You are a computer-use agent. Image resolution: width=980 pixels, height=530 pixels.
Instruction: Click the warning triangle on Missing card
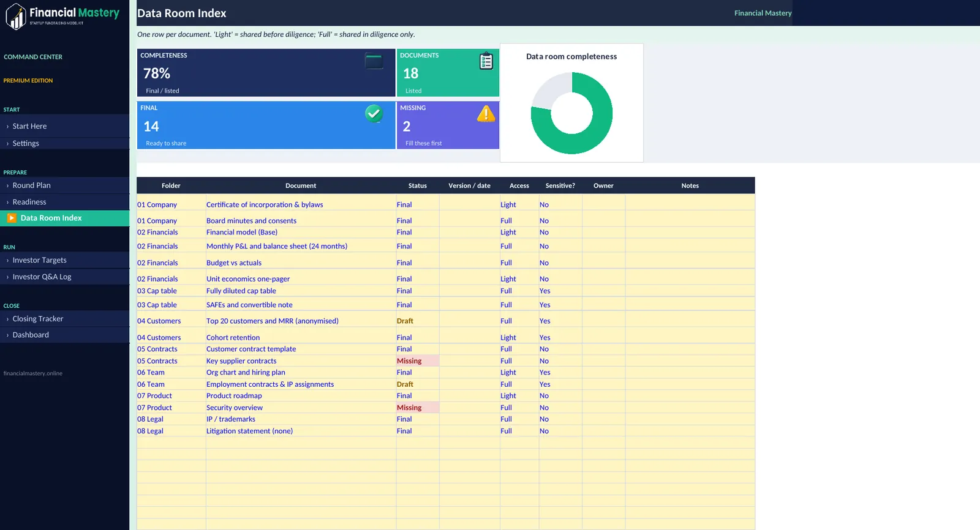point(486,113)
